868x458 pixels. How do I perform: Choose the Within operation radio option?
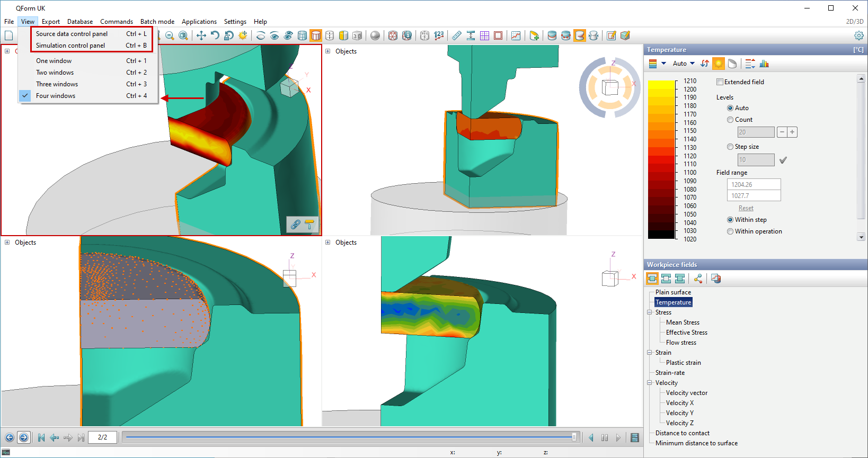(730, 231)
